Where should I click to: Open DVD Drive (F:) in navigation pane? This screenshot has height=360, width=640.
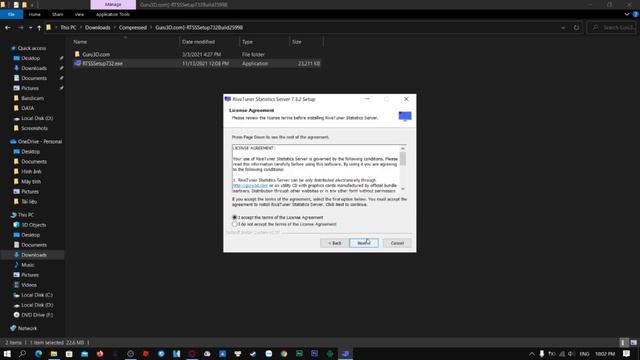click(37, 315)
